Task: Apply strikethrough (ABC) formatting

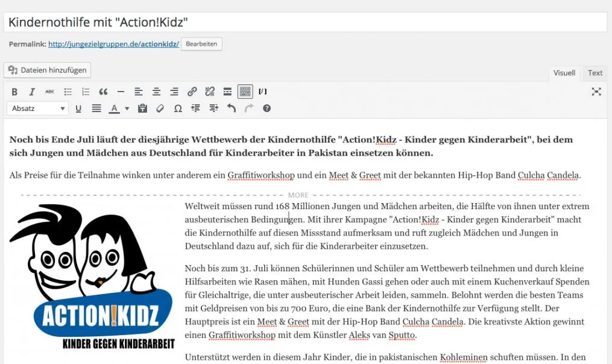Action: click(x=49, y=92)
